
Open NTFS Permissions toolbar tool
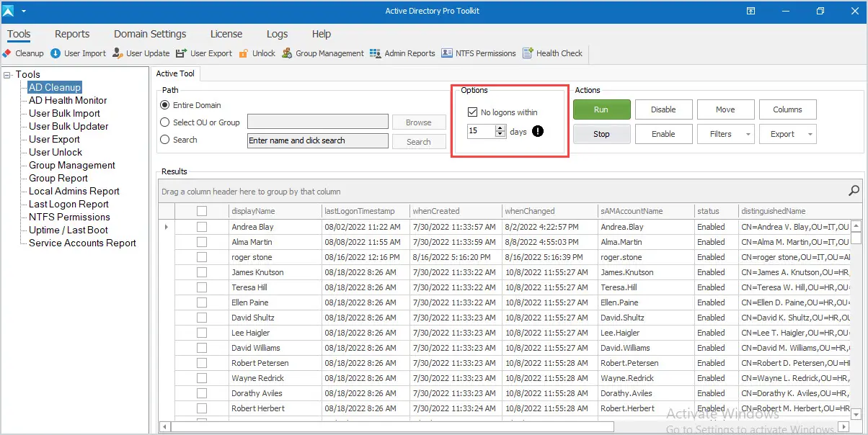pos(479,53)
